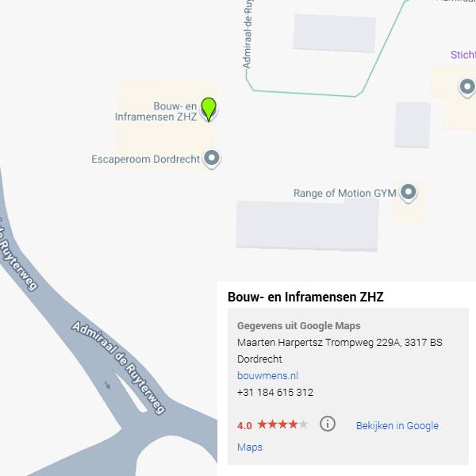The width and height of the screenshot is (476, 476).
Task: Click the Escaperoom Dordrecht text label
Action: pos(146,159)
